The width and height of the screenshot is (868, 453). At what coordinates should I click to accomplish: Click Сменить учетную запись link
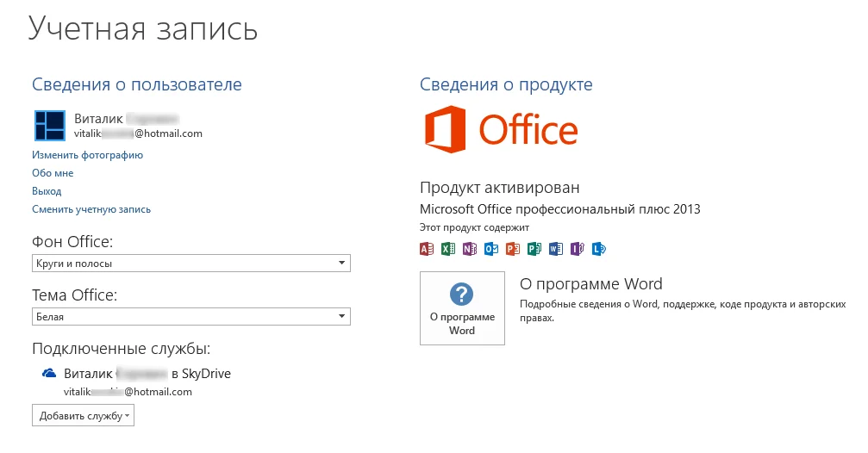(x=91, y=209)
